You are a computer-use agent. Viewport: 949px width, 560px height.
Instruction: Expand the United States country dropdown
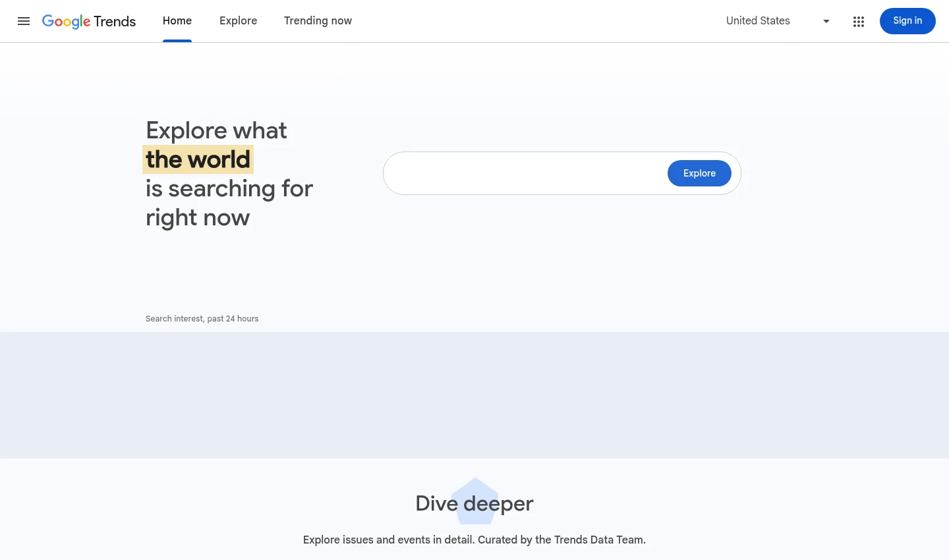(778, 21)
